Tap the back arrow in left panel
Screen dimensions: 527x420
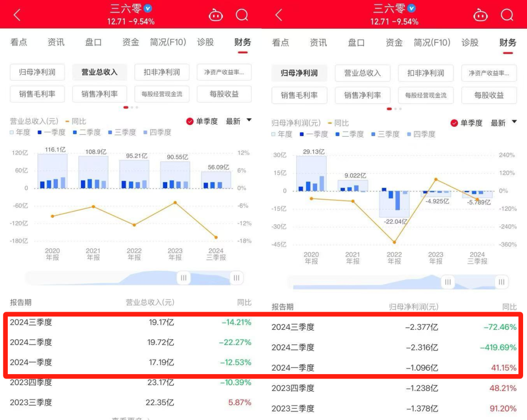(x=17, y=15)
